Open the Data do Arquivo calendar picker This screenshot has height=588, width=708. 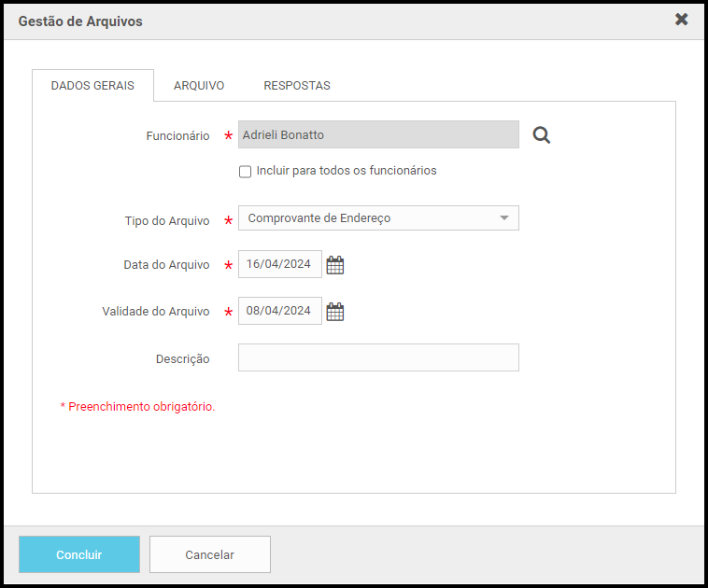335,265
